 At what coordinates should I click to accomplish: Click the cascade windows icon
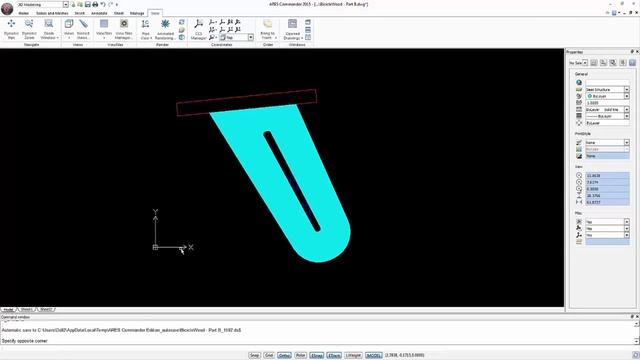(x=308, y=22)
